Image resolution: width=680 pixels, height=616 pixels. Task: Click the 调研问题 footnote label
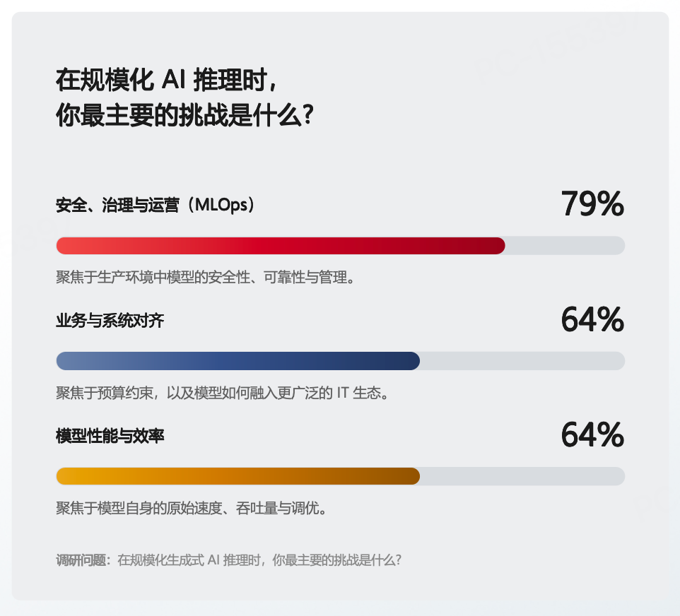[81, 560]
